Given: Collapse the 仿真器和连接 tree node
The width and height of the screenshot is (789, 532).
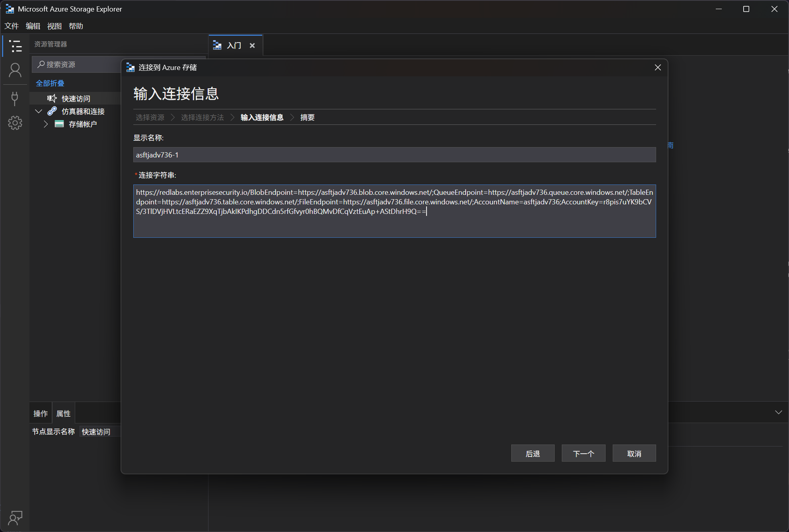Looking at the screenshot, I should pos(39,111).
